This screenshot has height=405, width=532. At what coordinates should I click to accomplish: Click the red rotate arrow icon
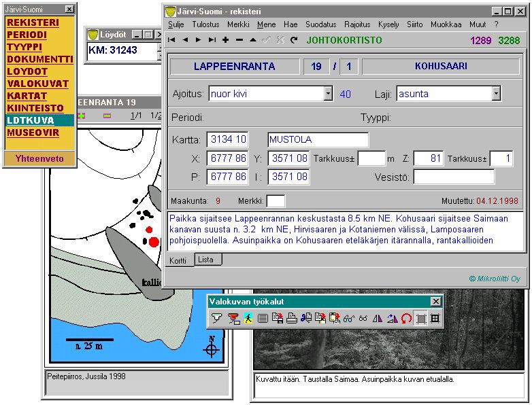point(406,318)
